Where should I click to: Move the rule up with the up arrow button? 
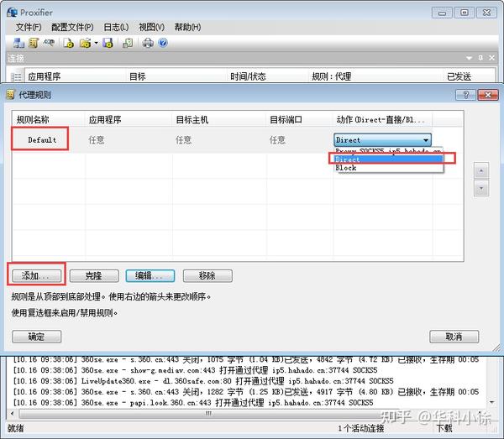pyautogui.click(x=481, y=171)
